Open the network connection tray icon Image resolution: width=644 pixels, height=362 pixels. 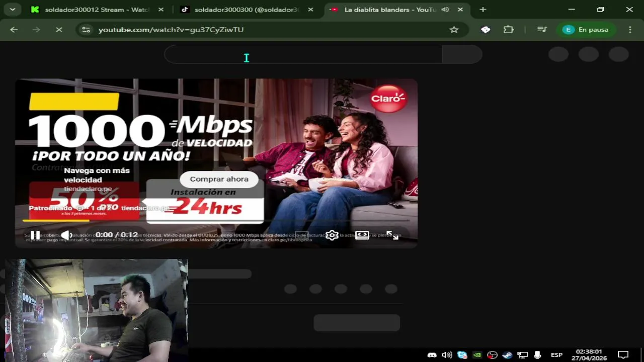(522, 355)
